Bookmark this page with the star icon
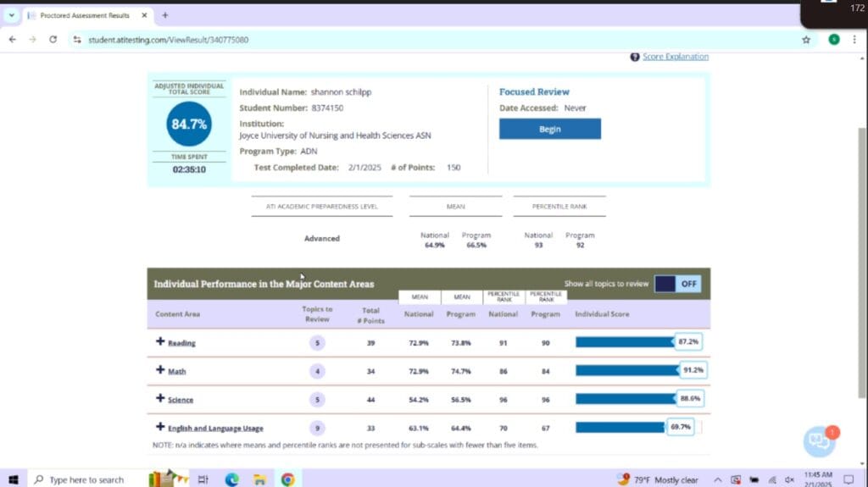Viewport: 868px width, 487px height. click(x=806, y=39)
